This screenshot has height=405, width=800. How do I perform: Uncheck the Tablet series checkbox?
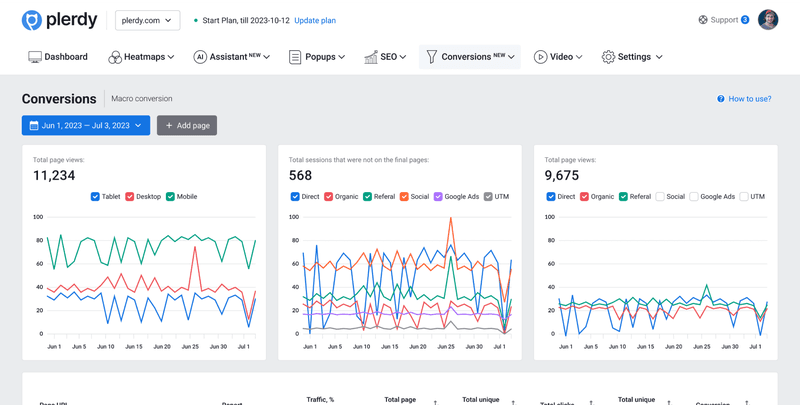[95, 197]
